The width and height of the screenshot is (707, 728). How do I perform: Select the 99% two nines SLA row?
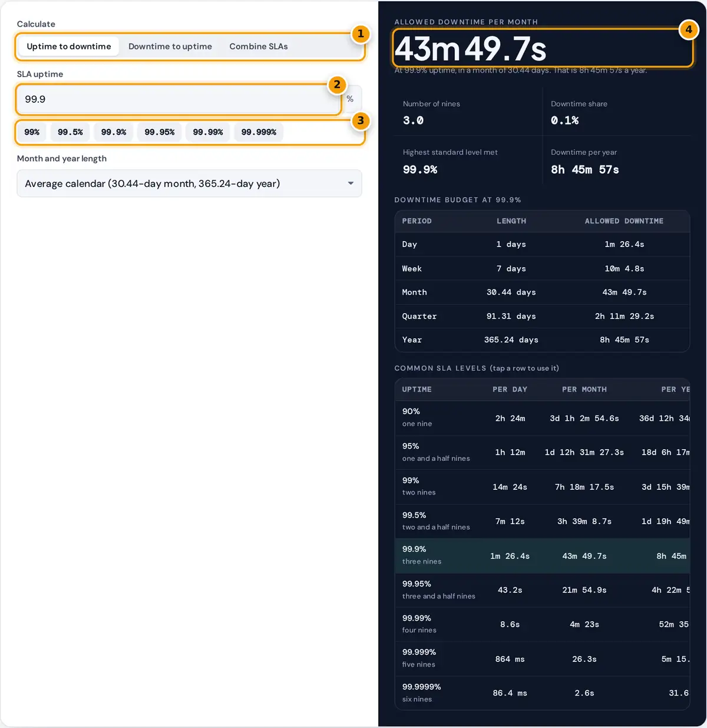tap(542, 487)
